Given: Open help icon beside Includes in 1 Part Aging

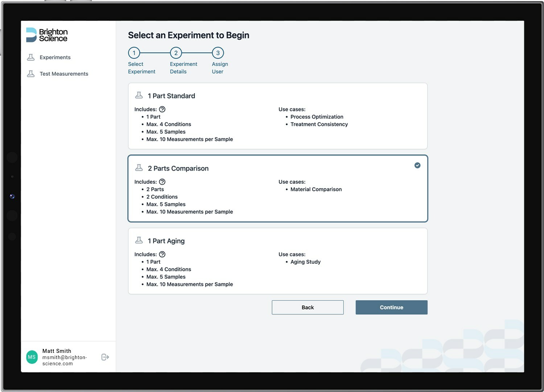Looking at the screenshot, I should click(162, 254).
